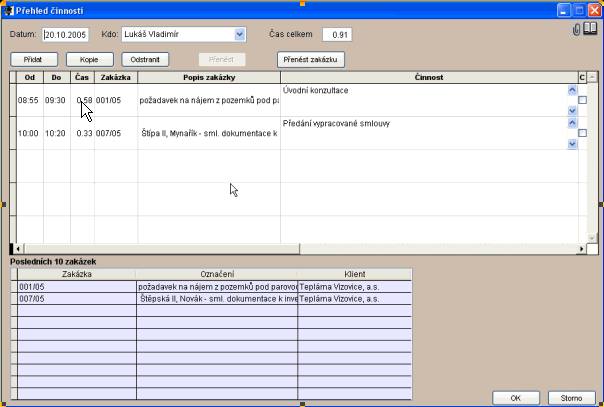Tick the checkbox for the 08:55 activity row

pyautogui.click(x=582, y=100)
